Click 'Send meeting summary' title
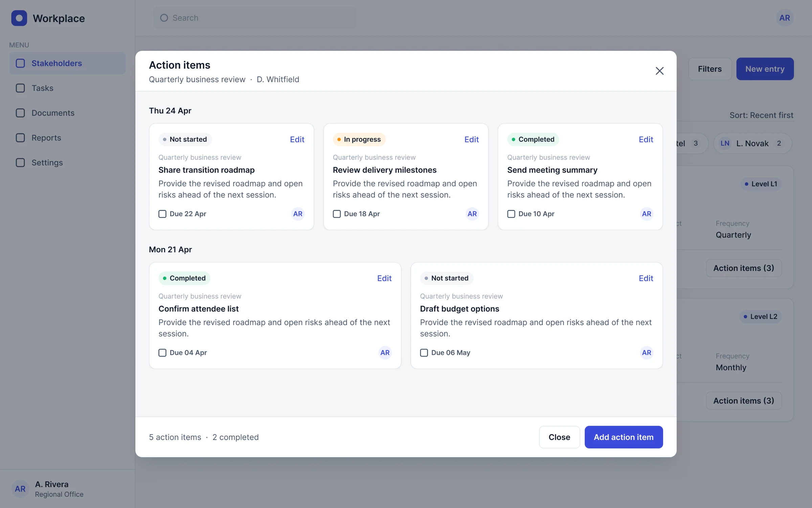This screenshot has height=508, width=812. click(x=552, y=170)
